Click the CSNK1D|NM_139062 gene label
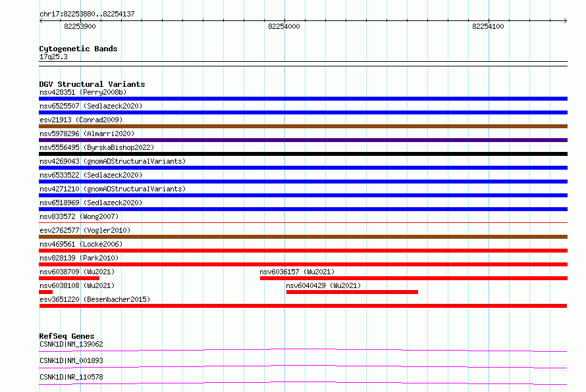 coord(71,344)
